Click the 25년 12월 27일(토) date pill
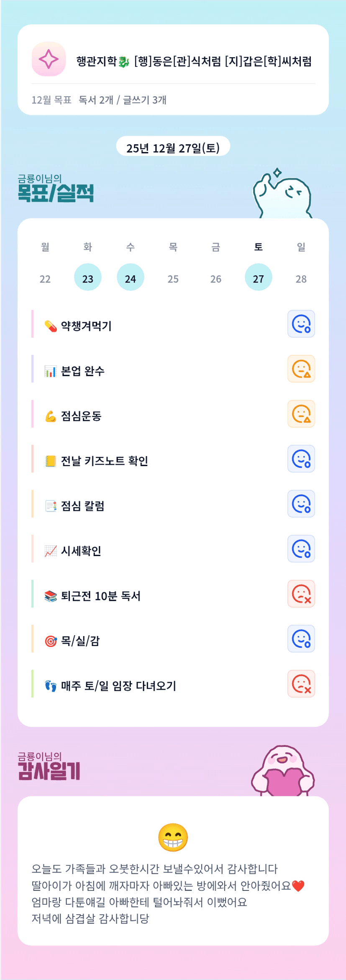This screenshot has height=980, width=346. coord(173,147)
